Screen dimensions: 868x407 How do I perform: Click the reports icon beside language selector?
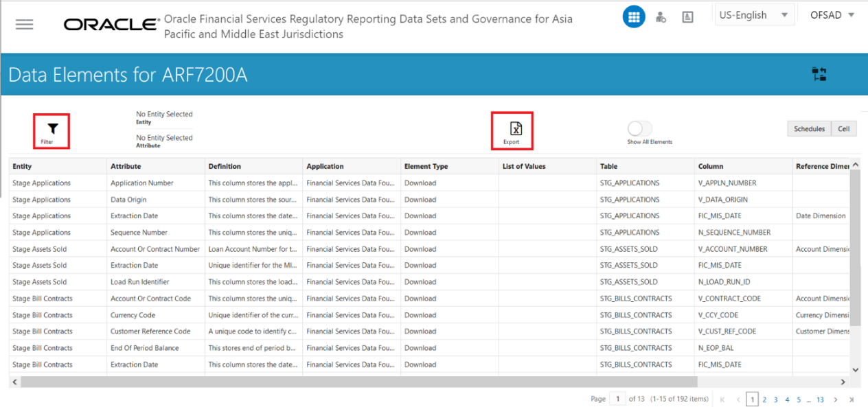[687, 17]
